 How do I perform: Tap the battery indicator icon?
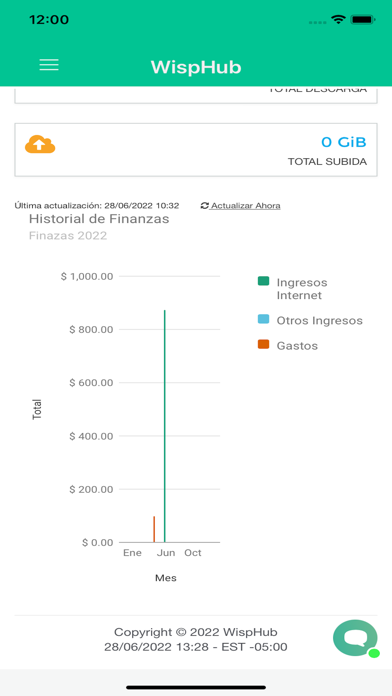(x=363, y=20)
